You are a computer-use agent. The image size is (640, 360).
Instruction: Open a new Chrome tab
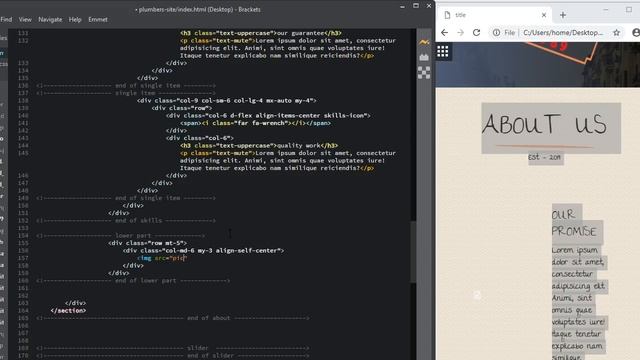pyautogui.click(x=563, y=15)
